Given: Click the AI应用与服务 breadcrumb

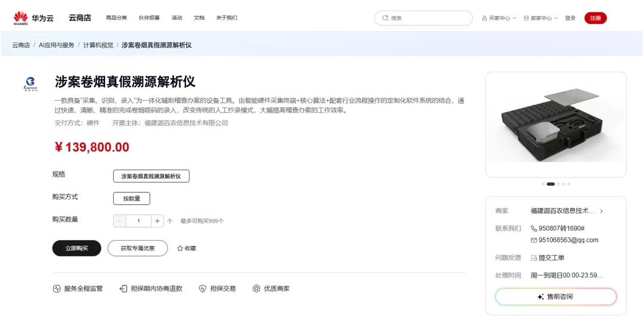Looking at the screenshot, I should coord(57,45).
